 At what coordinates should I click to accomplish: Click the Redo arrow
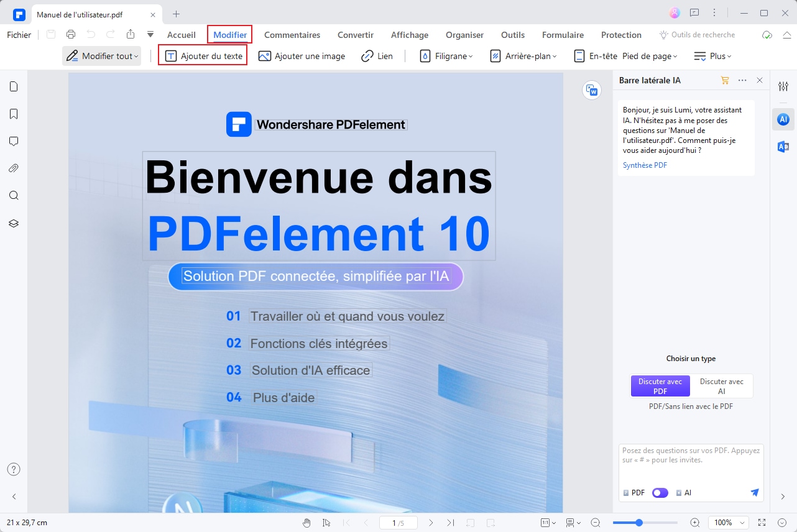point(110,35)
